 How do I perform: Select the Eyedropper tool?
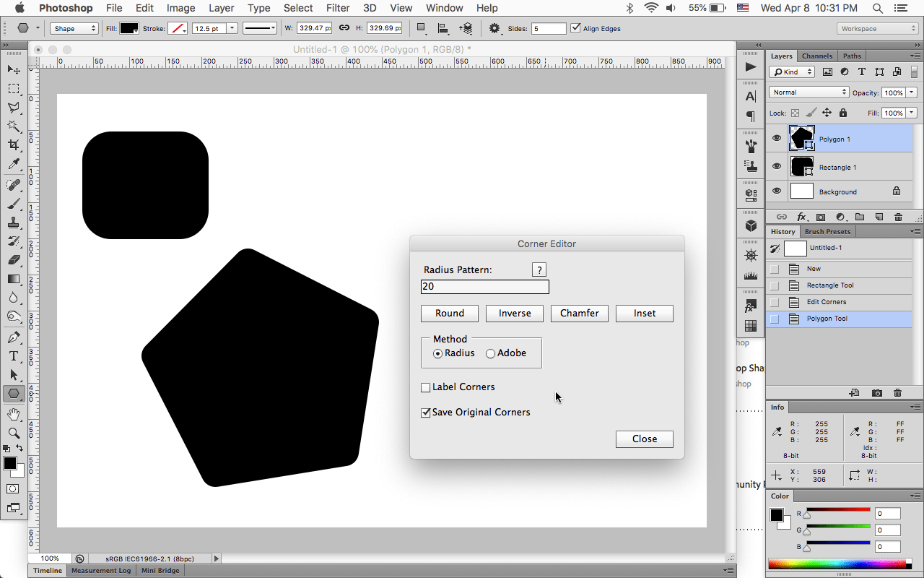13,164
